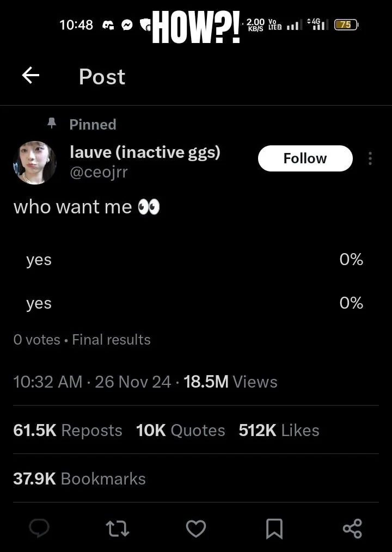Open the reply speech bubble icon

pyautogui.click(x=39, y=528)
